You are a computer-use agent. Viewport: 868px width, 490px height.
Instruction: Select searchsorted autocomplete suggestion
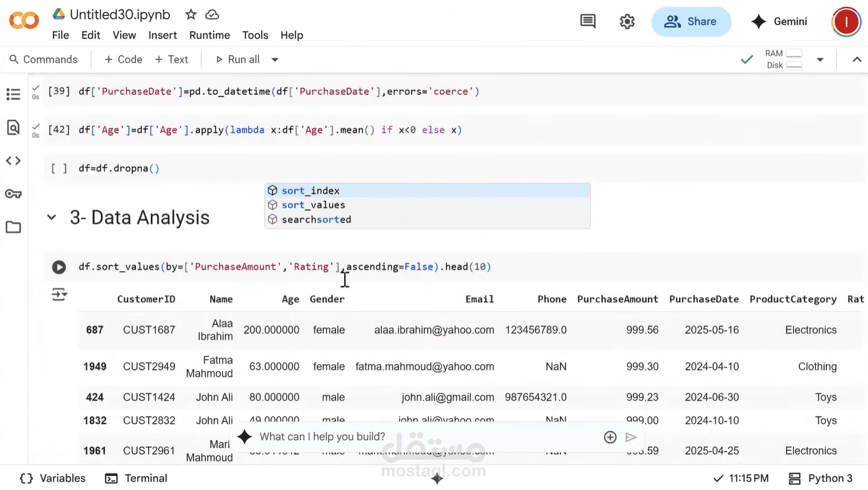pyautogui.click(x=427, y=219)
